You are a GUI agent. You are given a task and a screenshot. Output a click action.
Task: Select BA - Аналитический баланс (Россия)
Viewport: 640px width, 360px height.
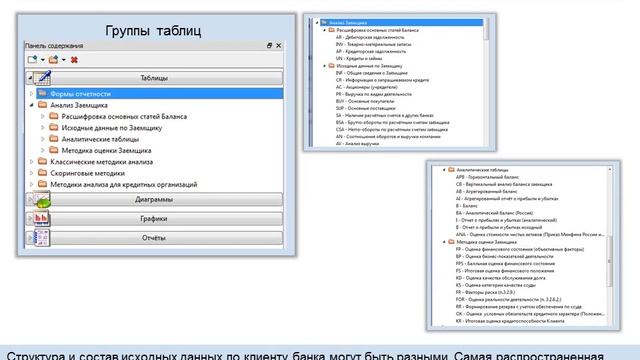coord(494,213)
